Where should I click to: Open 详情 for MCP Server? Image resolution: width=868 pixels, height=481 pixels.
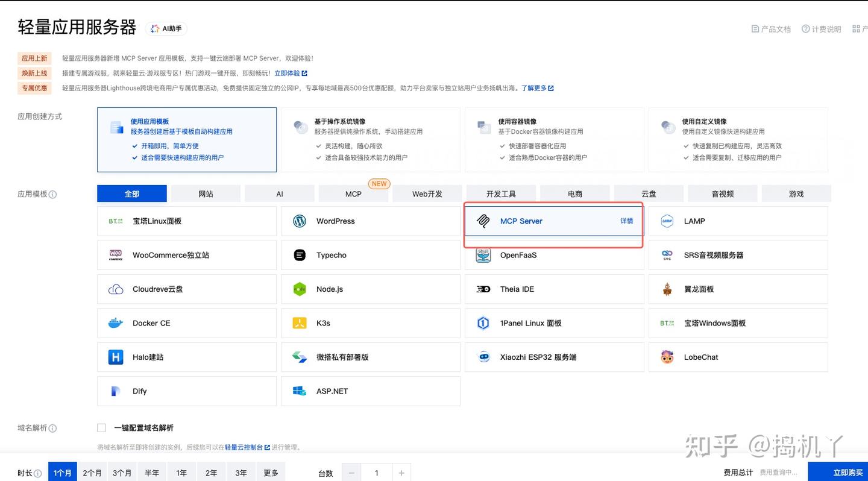[627, 221]
